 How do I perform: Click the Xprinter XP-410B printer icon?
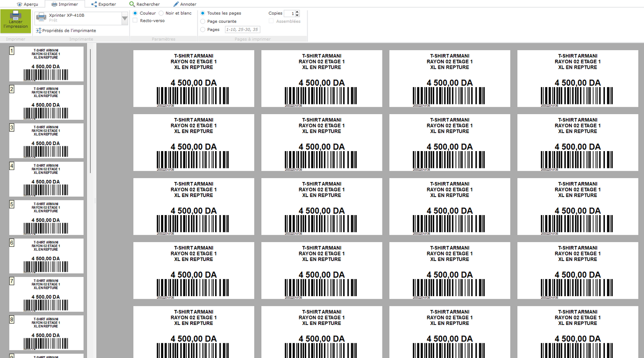pyautogui.click(x=41, y=17)
